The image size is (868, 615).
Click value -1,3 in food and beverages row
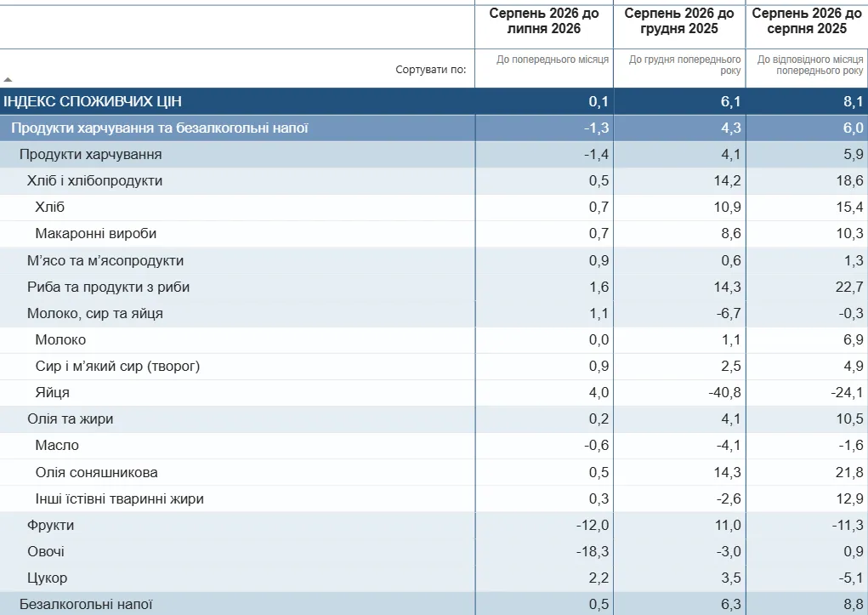[x=596, y=128]
